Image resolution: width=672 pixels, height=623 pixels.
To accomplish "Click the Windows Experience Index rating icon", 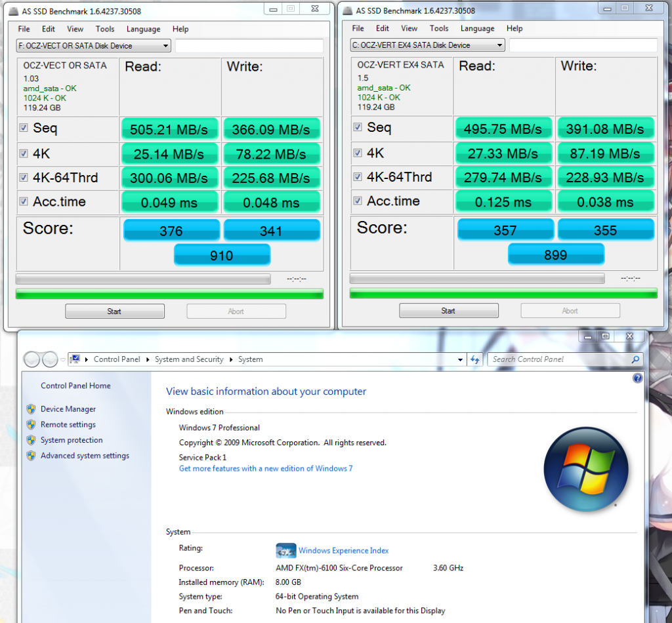I will tap(285, 551).
